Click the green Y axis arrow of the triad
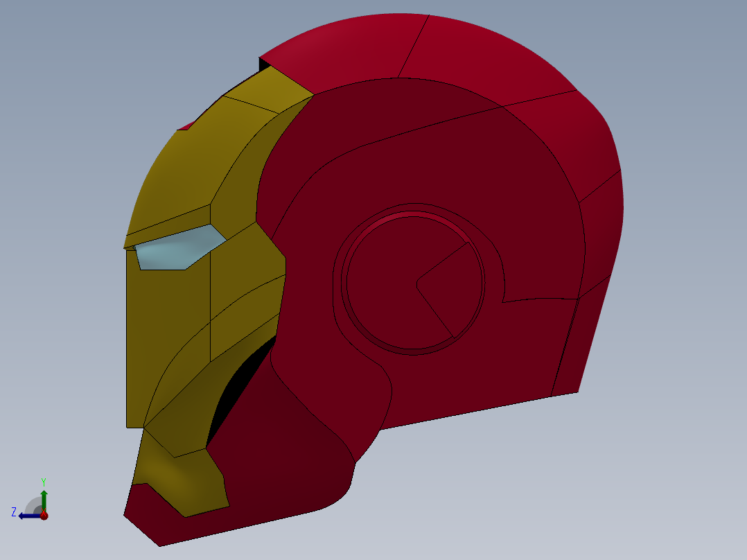 tap(44, 500)
